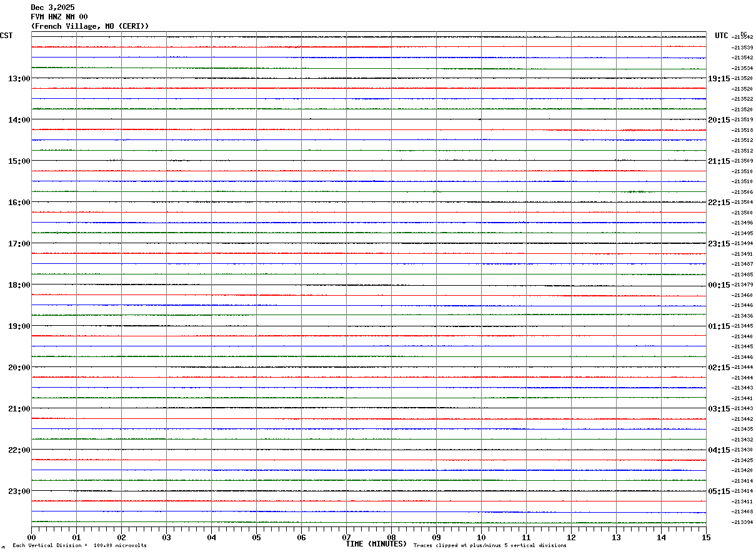Image resolution: width=756 pixels, height=554 pixels.
Task: Click minute label "06" on the bottom axis
Action: click(301, 537)
